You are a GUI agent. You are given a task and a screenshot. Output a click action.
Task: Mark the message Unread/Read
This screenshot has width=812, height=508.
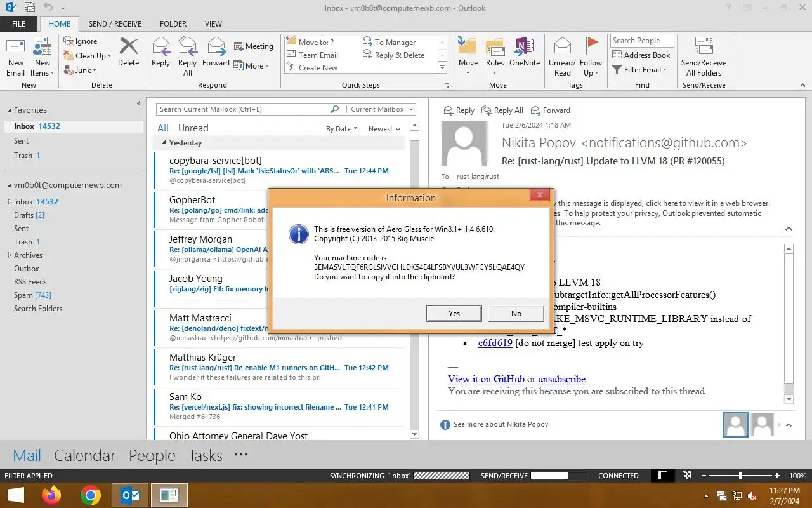coord(562,57)
